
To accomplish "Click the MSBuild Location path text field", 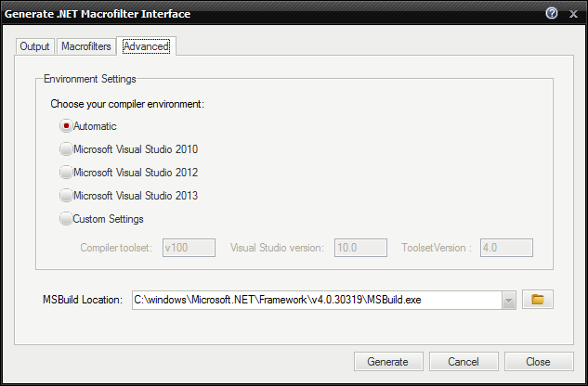I will click(316, 300).
